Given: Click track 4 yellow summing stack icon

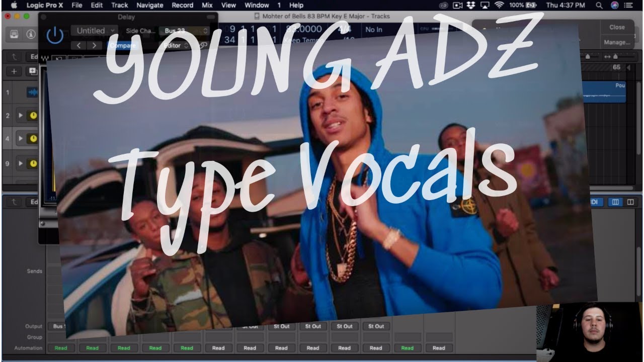Looking at the screenshot, I should point(33,138).
